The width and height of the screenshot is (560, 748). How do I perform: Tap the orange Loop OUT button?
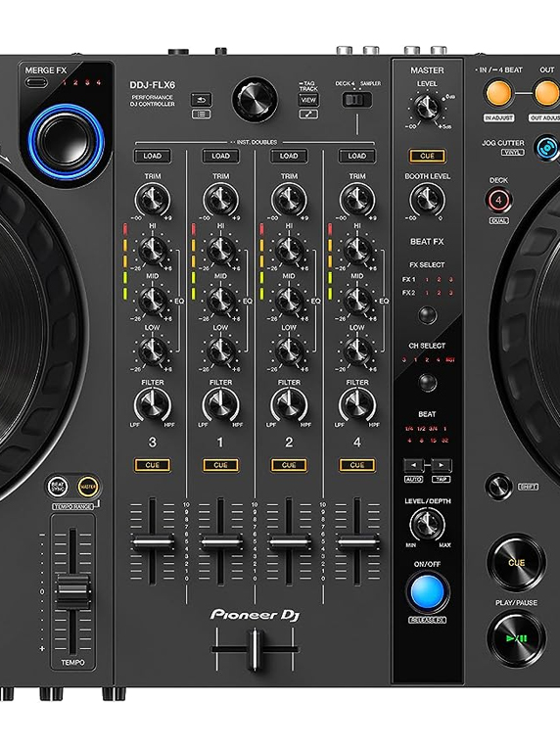[546, 93]
